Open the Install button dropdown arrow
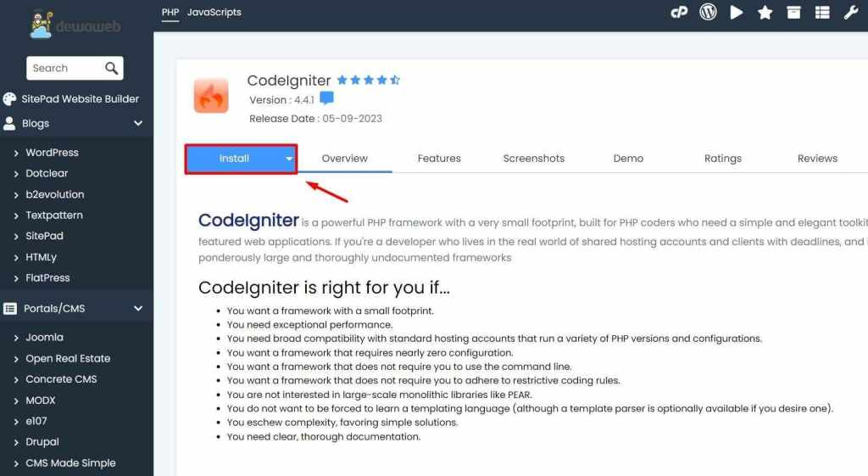Screen dimensions: 868x476 click(x=289, y=159)
